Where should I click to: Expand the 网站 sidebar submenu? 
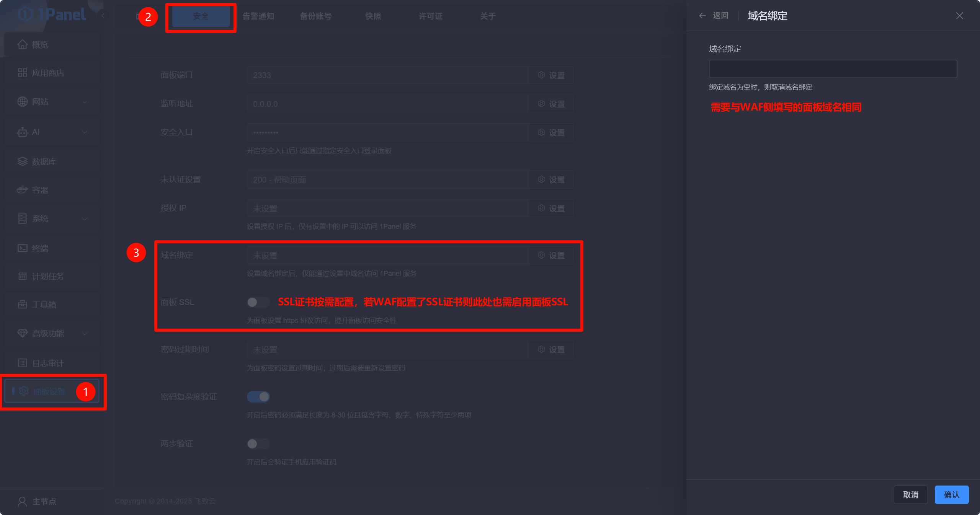click(x=85, y=102)
